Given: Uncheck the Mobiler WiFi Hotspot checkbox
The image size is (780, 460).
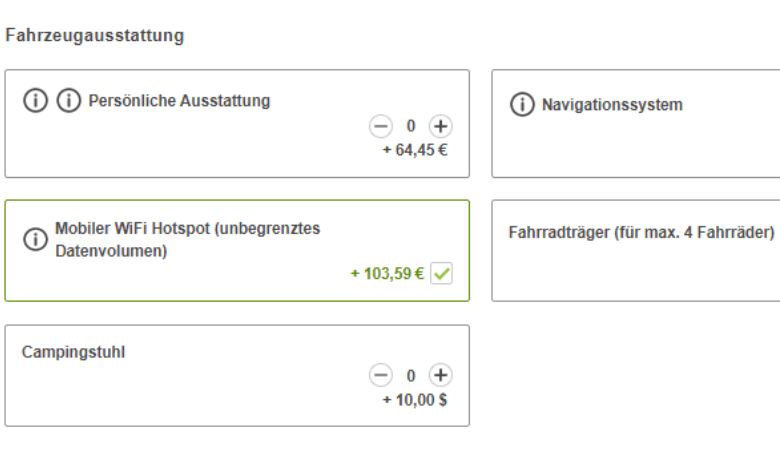Looking at the screenshot, I should (x=441, y=274).
